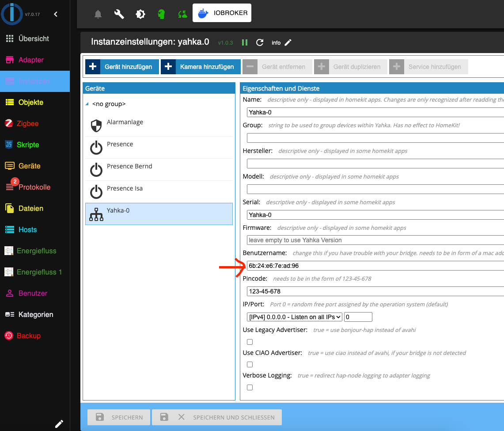This screenshot has width=504, height=431.
Task: Click the Benutzername MAC address field
Action: coord(375,266)
